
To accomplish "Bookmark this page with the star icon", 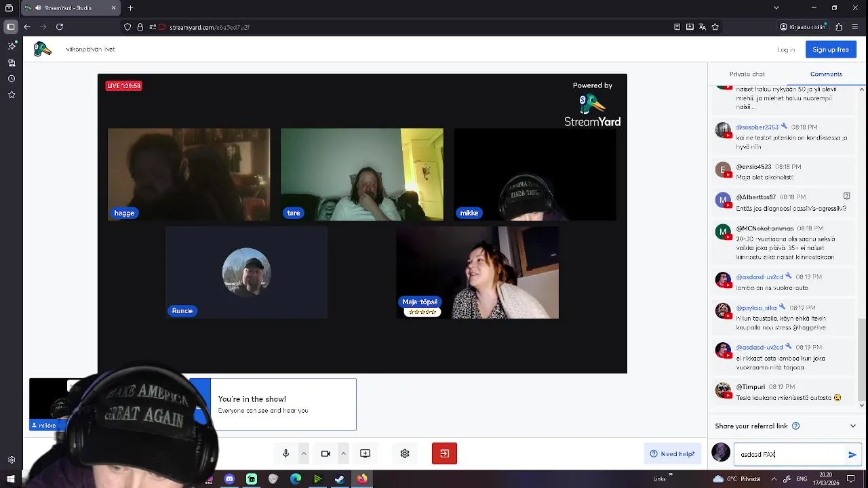I will click(715, 27).
